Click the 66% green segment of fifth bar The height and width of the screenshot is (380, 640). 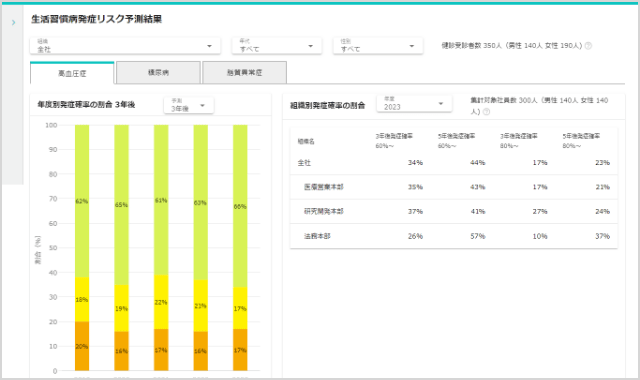[240, 206]
